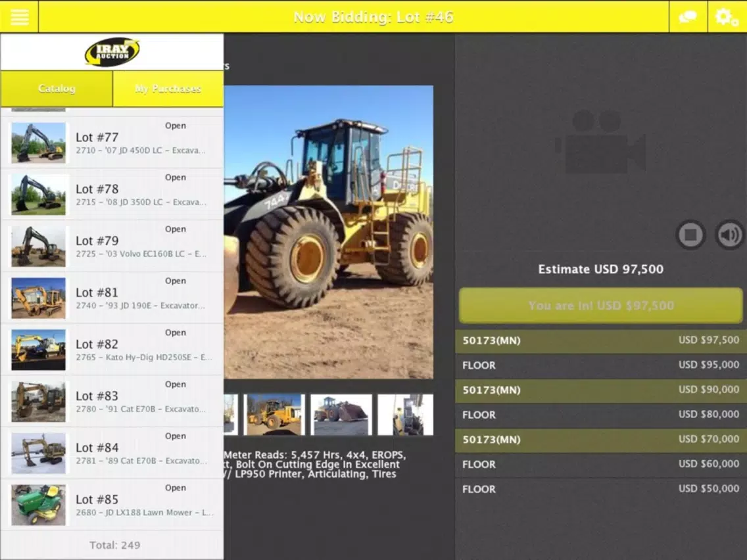The image size is (747, 560).
Task: Select the FLOOR USD $95,000 bid row
Action: 601,365
